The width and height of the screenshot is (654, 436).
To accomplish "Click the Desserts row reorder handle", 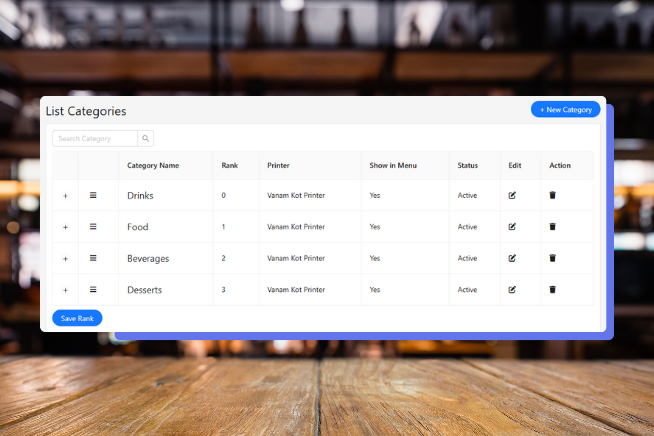I will pyautogui.click(x=93, y=290).
